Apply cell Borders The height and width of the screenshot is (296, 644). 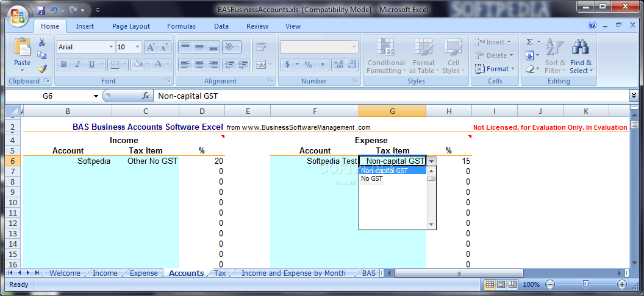(115, 65)
